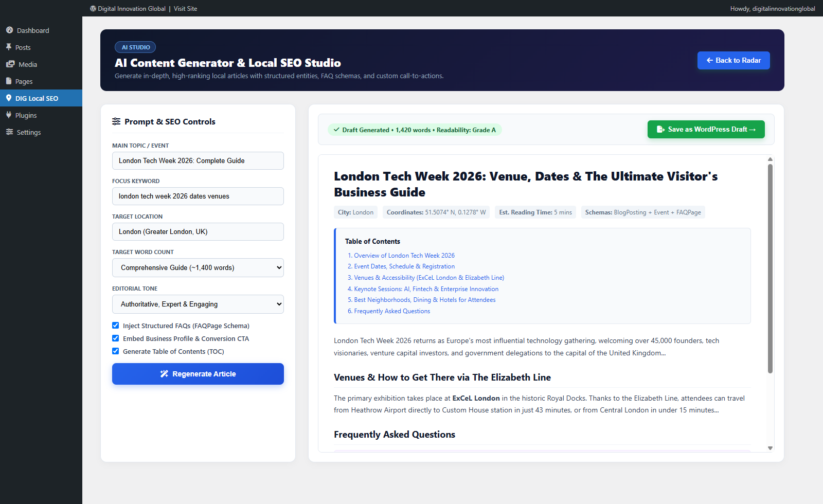Go to Posts in the sidebar menu
This screenshot has width=823, height=504.
click(41, 47)
